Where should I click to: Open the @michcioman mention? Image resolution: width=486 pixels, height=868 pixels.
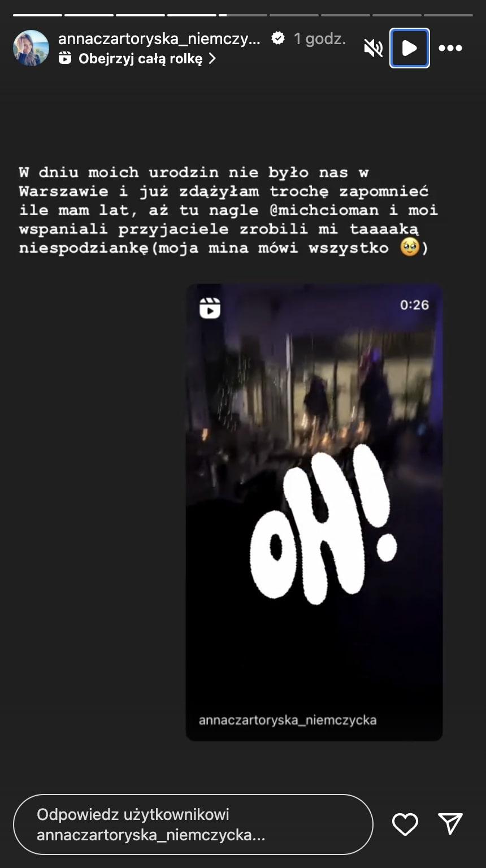(319, 210)
